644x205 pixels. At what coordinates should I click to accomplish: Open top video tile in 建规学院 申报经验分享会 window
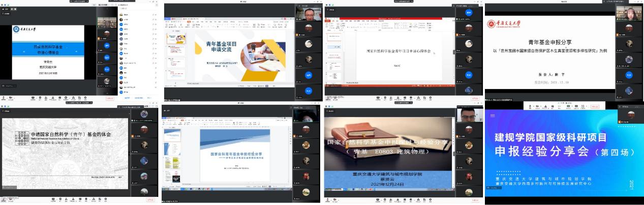[x=630, y=114]
